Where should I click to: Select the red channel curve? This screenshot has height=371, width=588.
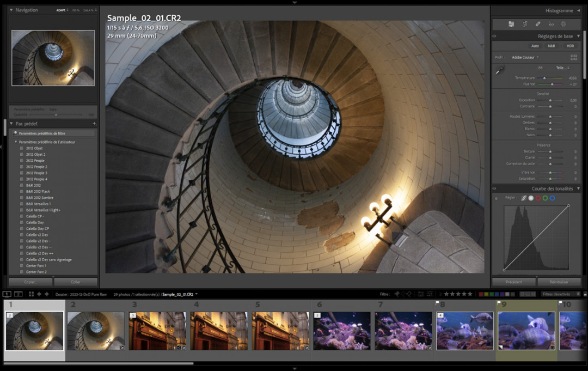point(538,198)
